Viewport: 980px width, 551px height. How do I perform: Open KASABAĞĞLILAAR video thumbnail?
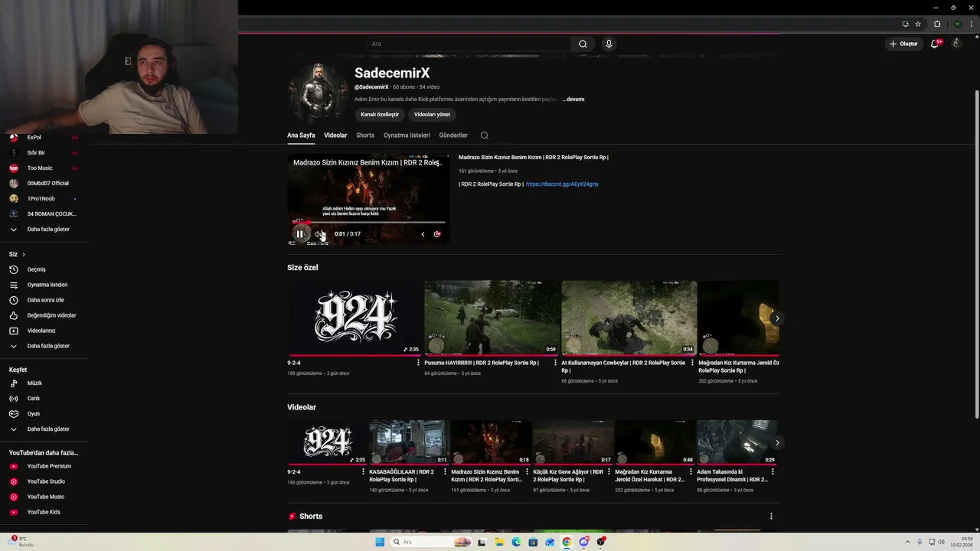(x=410, y=442)
